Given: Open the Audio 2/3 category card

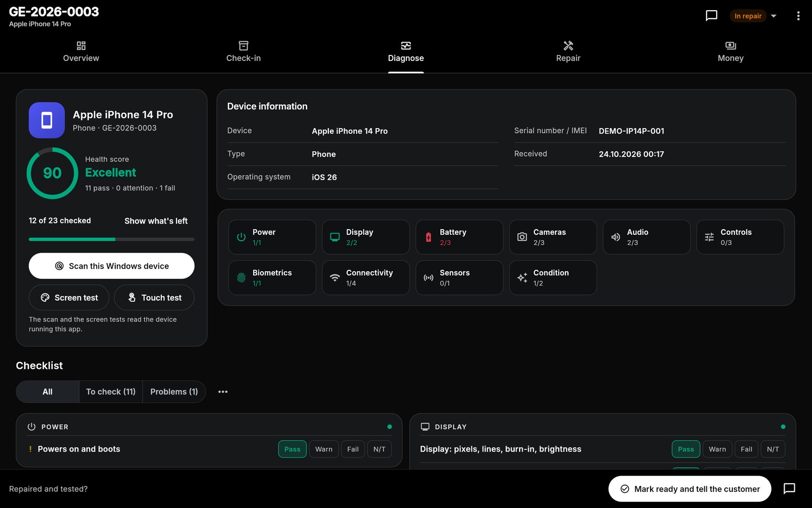Looking at the screenshot, I should coord(647,237).
